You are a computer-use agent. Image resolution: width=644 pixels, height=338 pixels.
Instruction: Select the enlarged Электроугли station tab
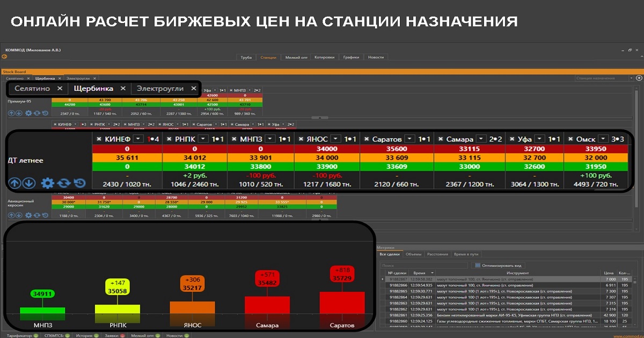(x=159, y=89)
